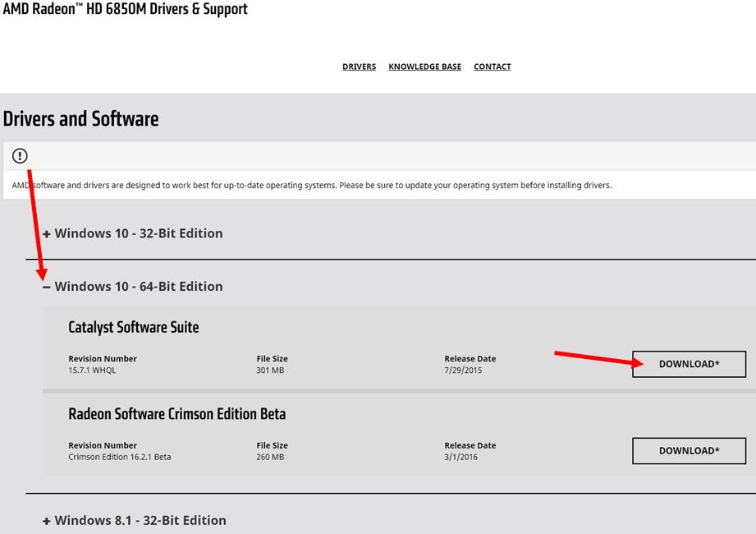Click the 301 MB file size value
Screen dimensions: 756x534
coord(270,371)
